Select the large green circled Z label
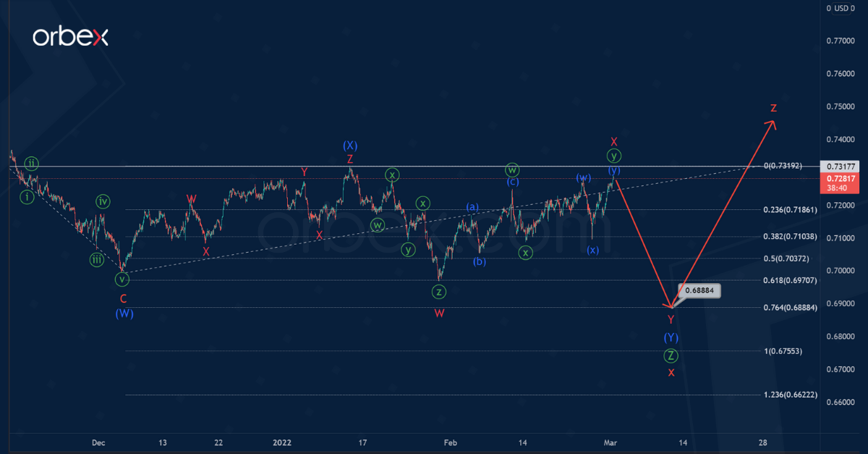Image resolution: width=868 pixels, height=454 pixels. click(671, 356)
